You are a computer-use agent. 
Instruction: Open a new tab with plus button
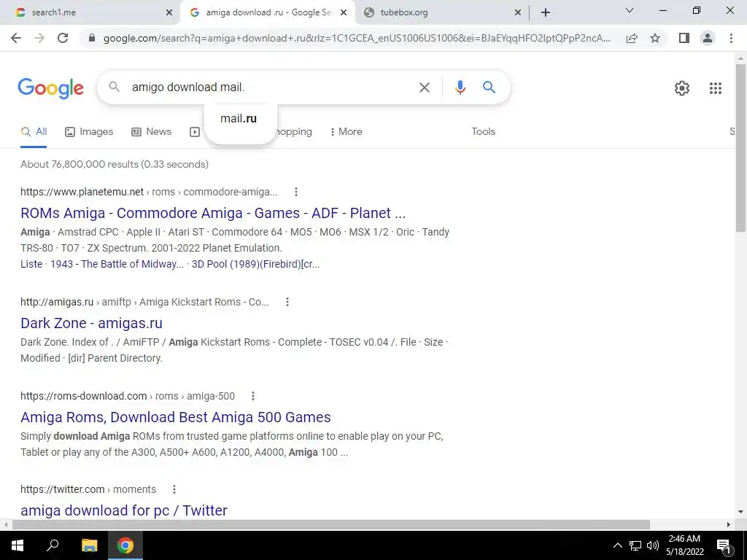coord(546,12)
